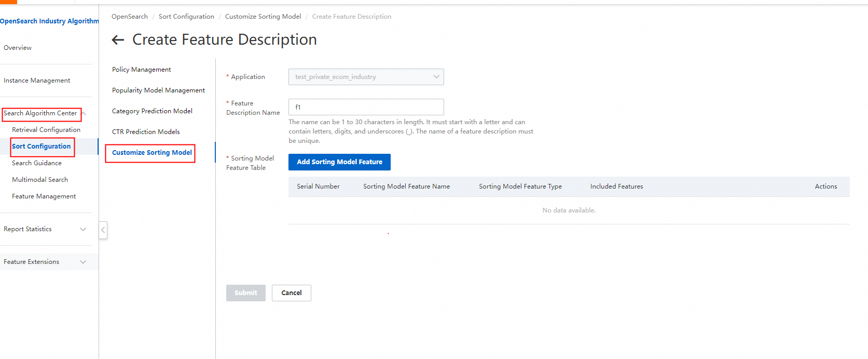Open the Application dropdown
Screen dimensions: 868x359
tap(366, 77)
